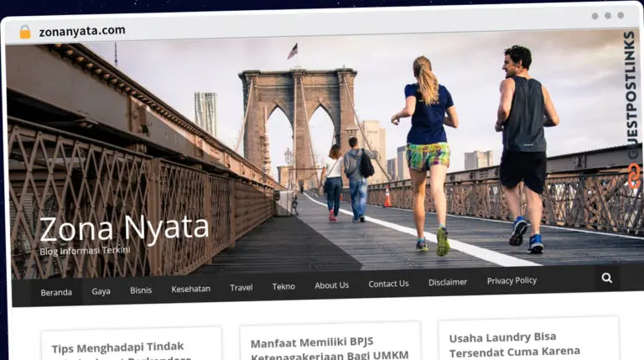This screenshot has width=644, height=360.
Task: Open the Contact Us page
Action: click(388, 284)
